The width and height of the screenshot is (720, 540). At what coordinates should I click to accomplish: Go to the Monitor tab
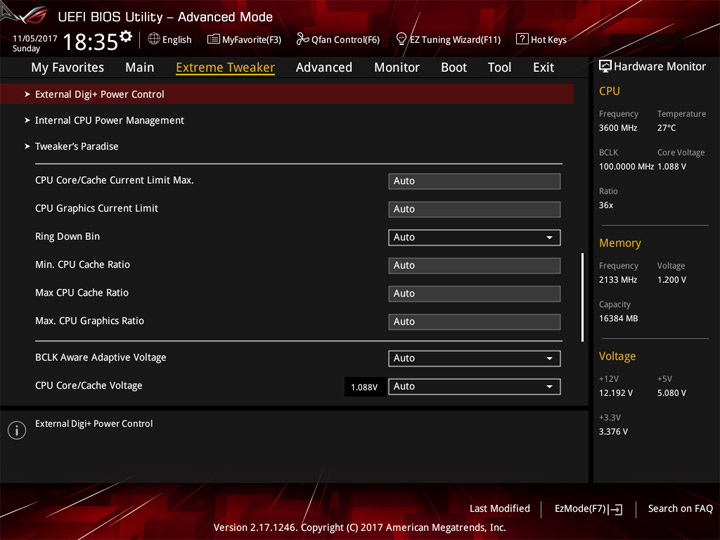(397, 68)
